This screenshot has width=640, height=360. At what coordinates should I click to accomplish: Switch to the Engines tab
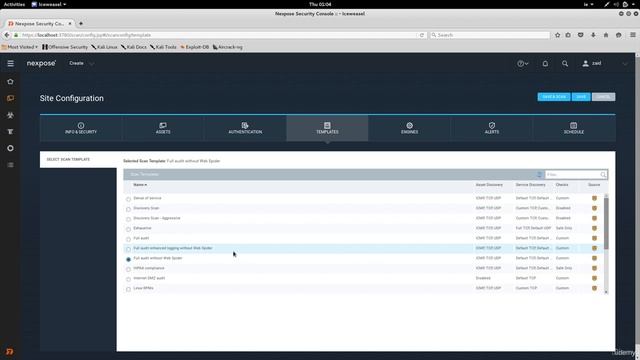409,128
